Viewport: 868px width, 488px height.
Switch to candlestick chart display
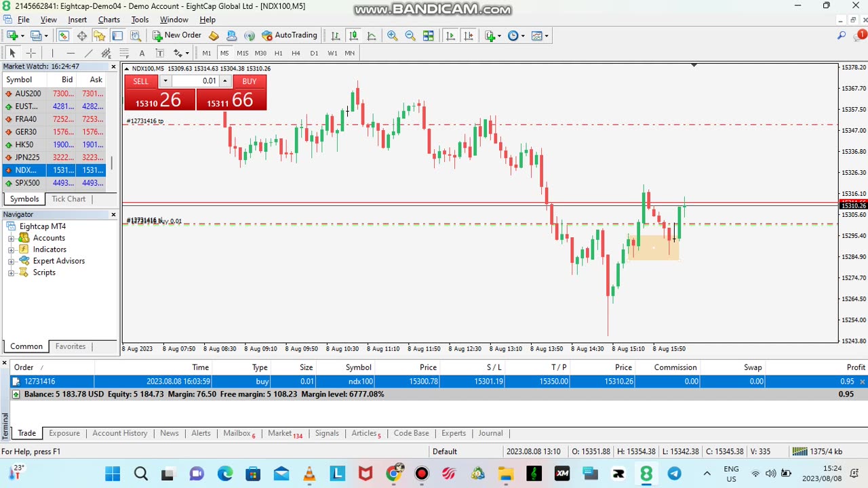coord(353,36)
